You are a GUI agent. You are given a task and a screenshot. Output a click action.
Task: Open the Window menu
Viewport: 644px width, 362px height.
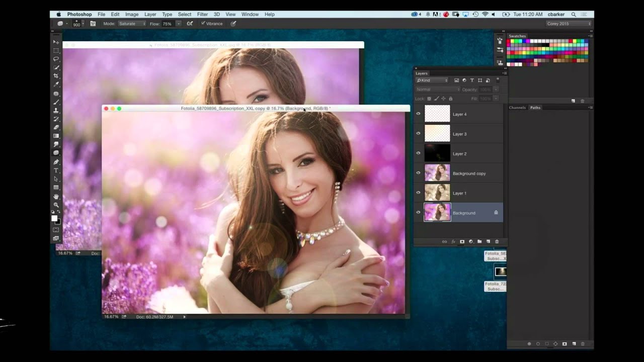click(x=250, y=15)
